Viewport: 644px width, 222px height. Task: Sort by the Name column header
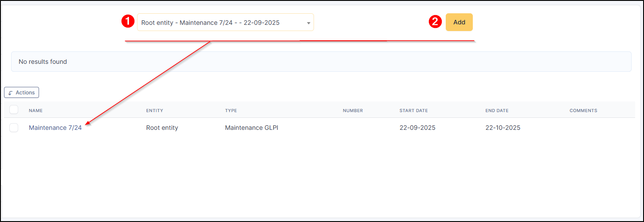pyautogui.click(x=35, y=111)
